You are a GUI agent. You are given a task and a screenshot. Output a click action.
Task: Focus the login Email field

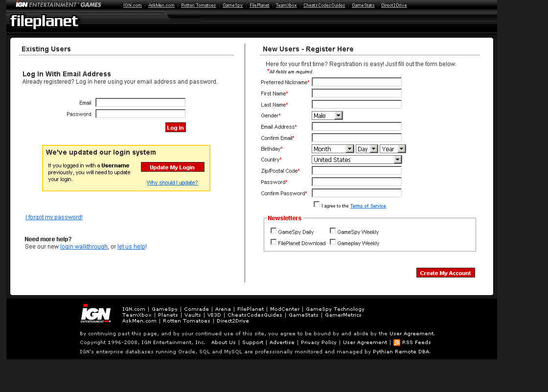140,102
